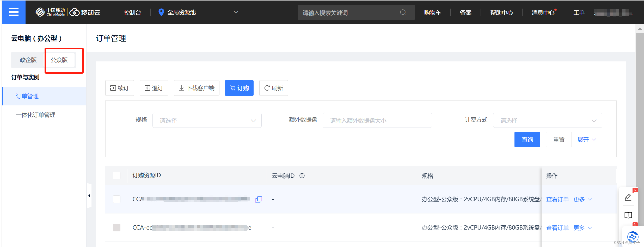Click the 刷新 refresh button
644x247 pixels.
click(274, 88)
